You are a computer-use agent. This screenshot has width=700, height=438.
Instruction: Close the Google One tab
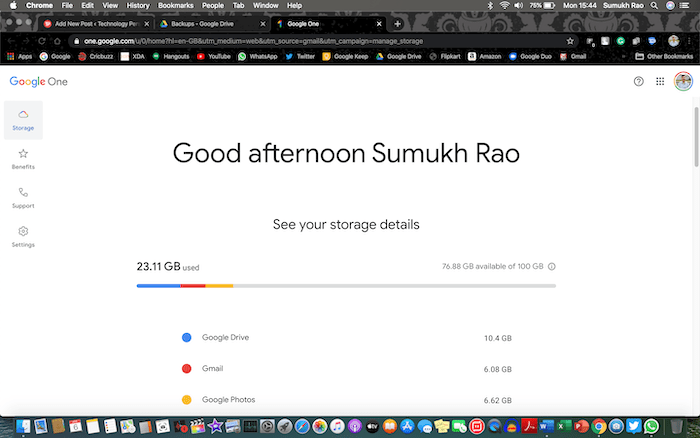[379, 24]
